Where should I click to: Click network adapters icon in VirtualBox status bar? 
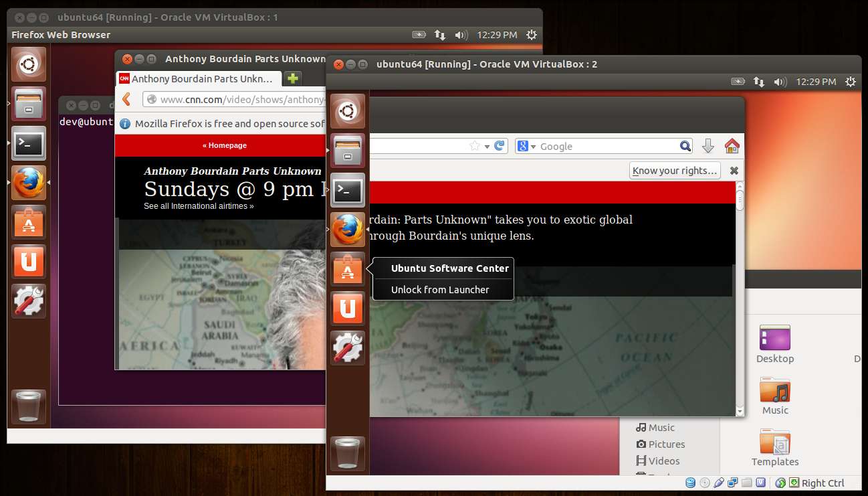733,483
